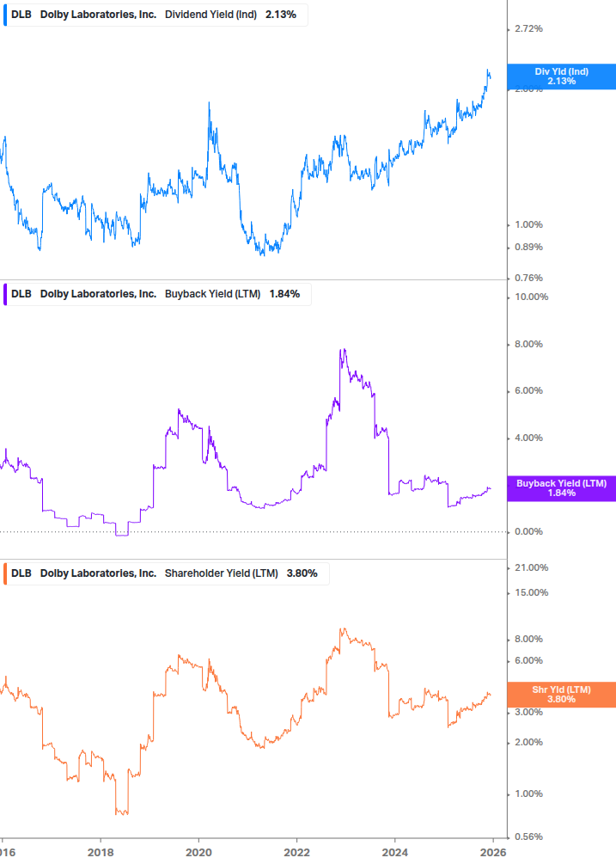The width and height of the screenshot is (616, 864).
Task: Click the Dividend Yield (Ind) legend label
Action: (x=210, y=15)
